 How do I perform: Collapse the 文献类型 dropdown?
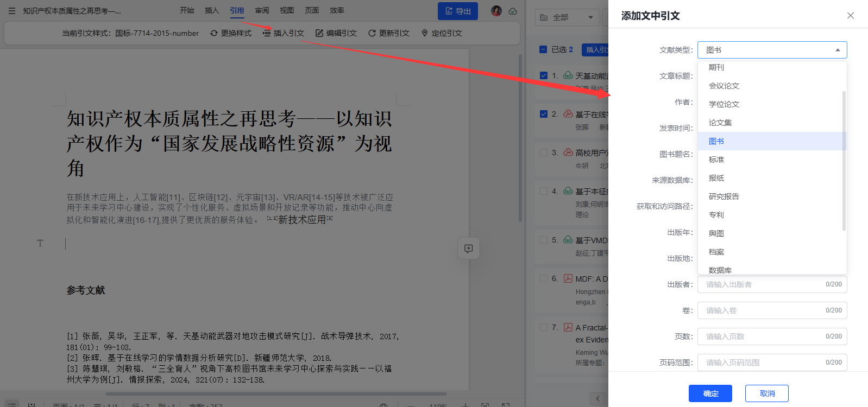click(x=837, y=50)
